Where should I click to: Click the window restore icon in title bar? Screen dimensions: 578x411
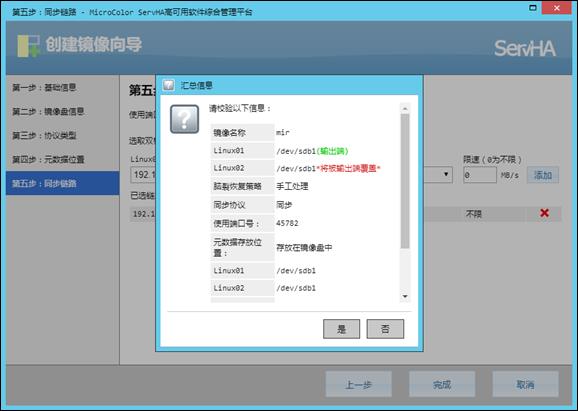[533, 7]
